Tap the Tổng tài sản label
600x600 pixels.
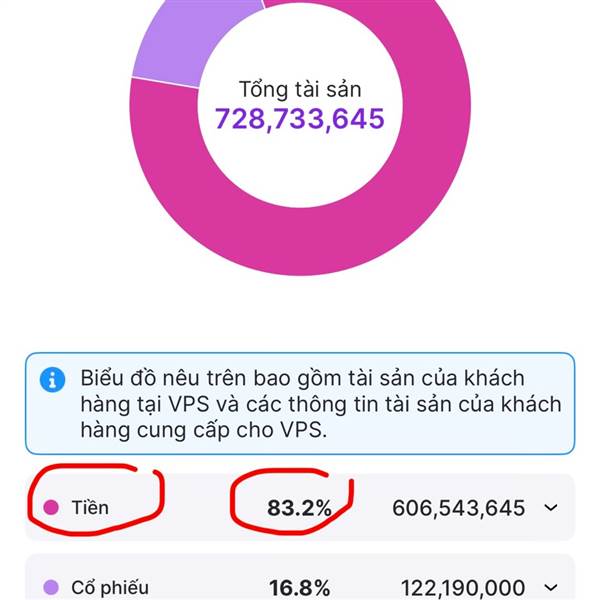pyautogui.click(x=300, y=89)
